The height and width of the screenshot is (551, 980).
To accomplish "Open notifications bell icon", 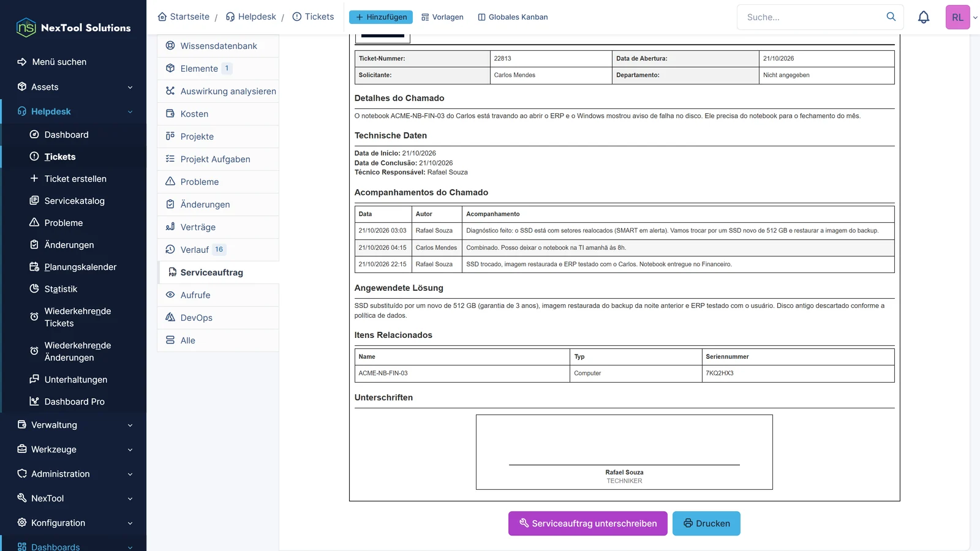I will [924, 17].
